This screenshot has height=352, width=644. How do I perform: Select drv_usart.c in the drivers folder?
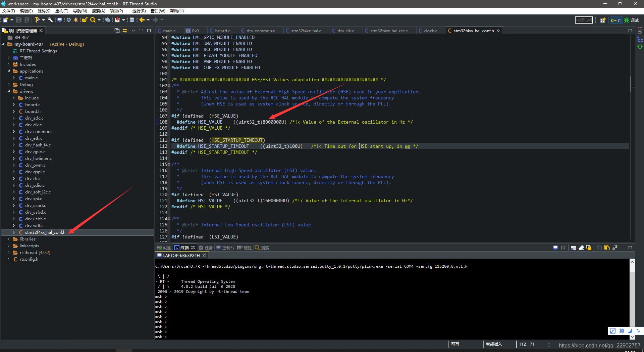coord(36,205)
